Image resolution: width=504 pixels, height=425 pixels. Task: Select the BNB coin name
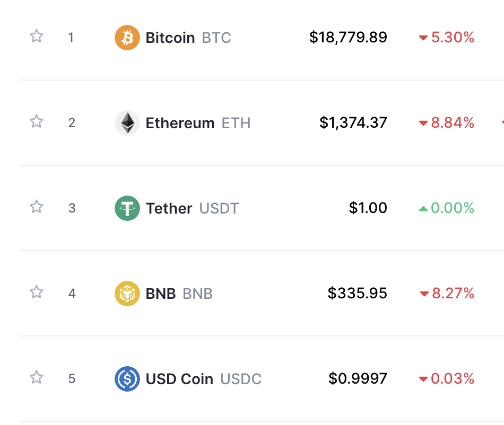(x=161, y=294)
